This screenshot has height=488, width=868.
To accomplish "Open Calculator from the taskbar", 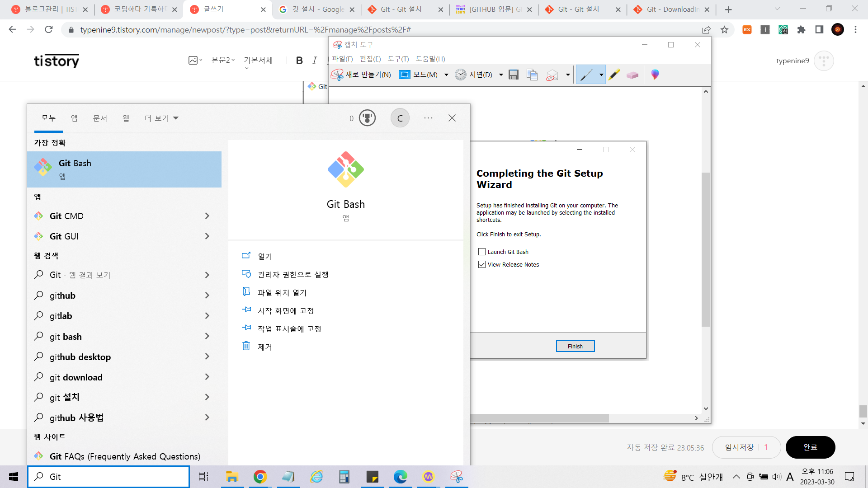I will (344, 477).
